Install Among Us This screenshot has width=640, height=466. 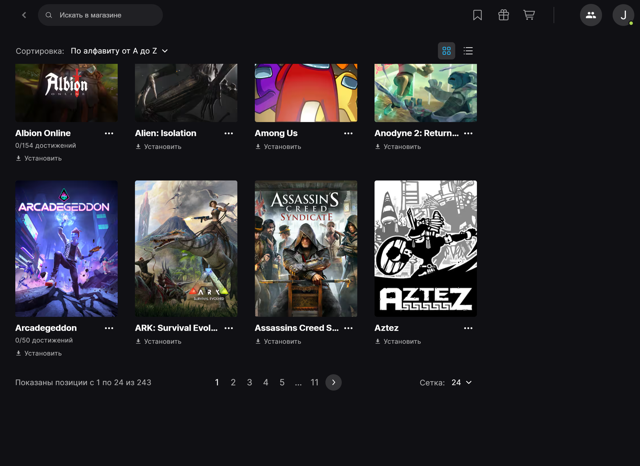278,146
